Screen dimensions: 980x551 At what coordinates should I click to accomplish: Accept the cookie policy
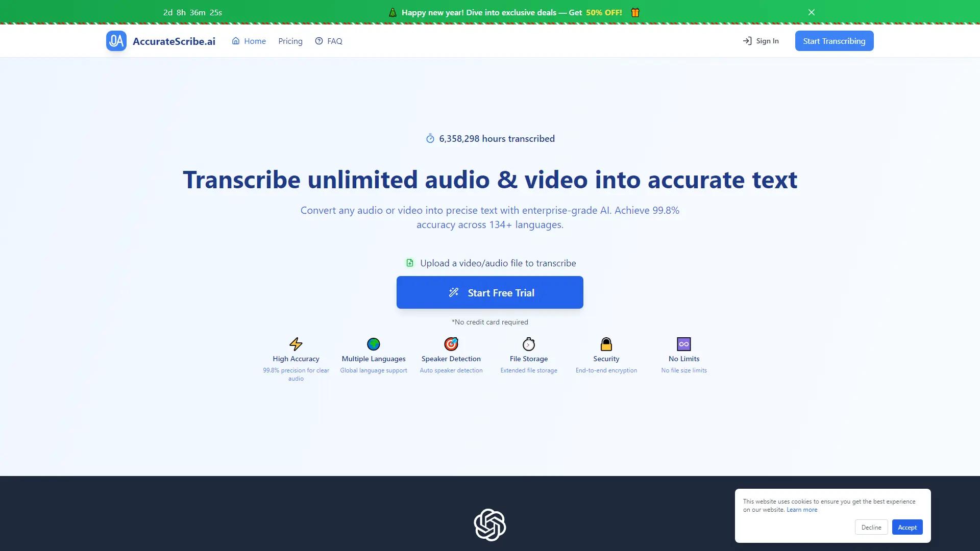pyautogui.click(x=907, y=527)
